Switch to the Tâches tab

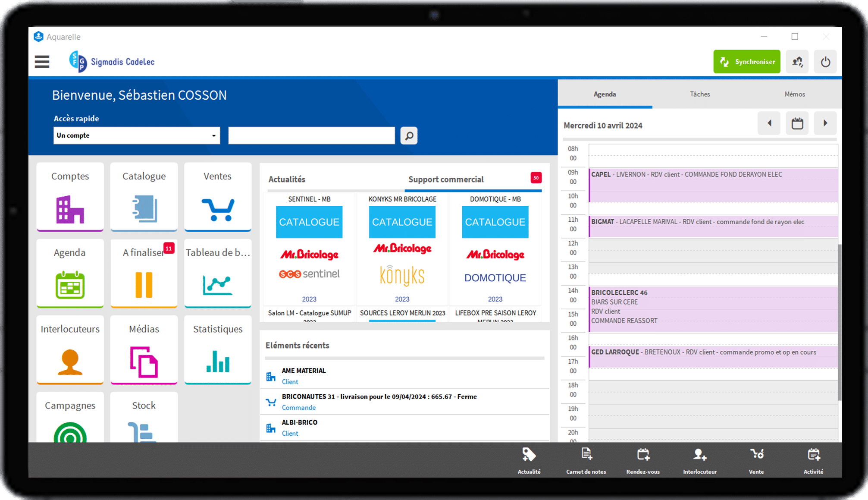coord(699,94)
